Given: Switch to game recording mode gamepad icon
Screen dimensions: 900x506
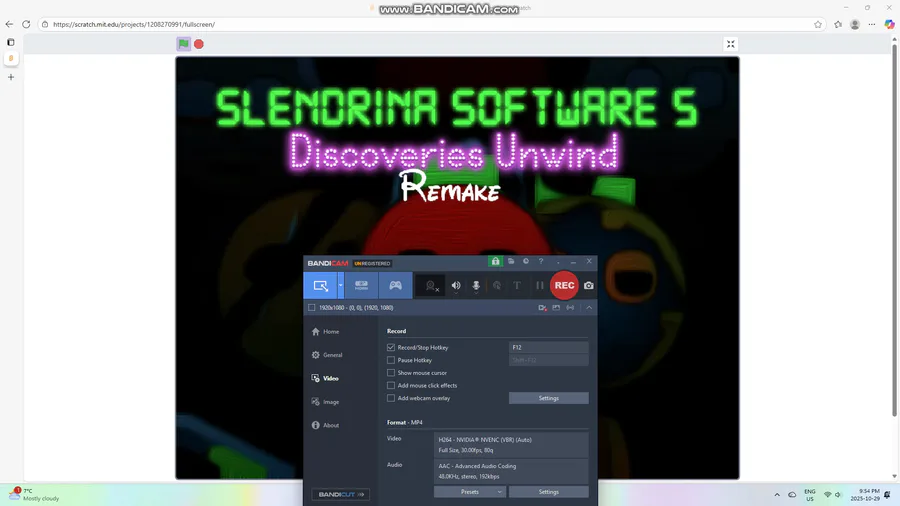Looking at the screenshot, I should (395, 285).
